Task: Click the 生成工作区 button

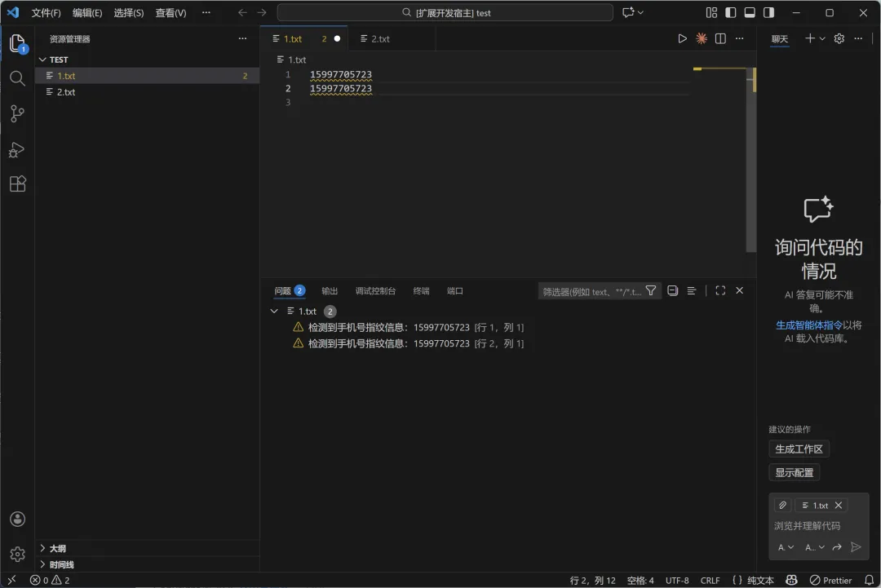Action: click(x=799, y=448)
